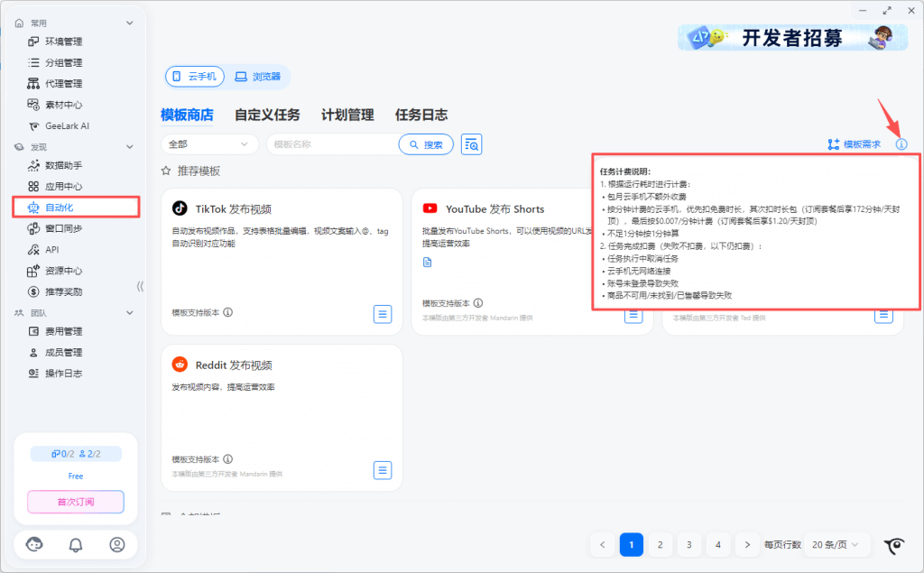Click the customer support face icon
This screenshot has height=573, width=924.
coord(35,544)
